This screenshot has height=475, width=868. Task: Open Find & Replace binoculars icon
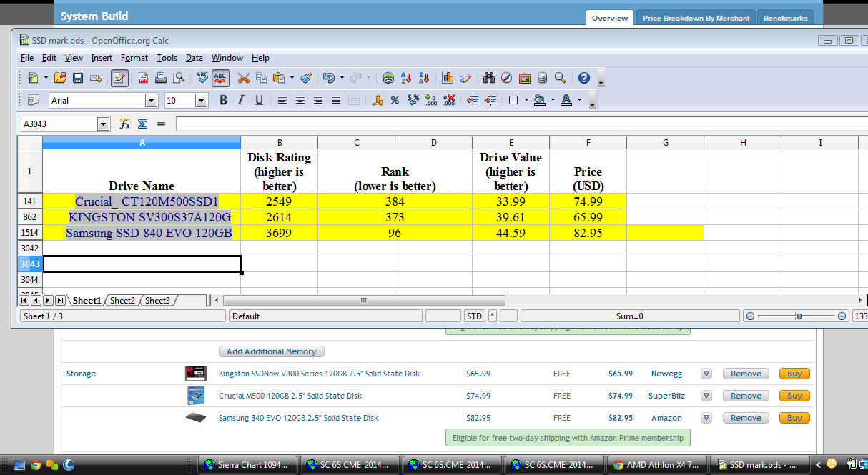pyautogui.click(x=490, y=78)
